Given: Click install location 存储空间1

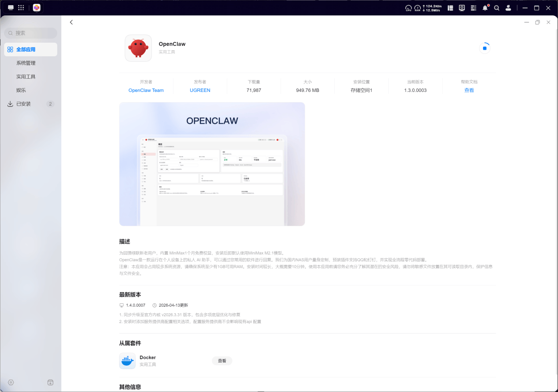Looking at the screenshot, I should [x=362, y=90].
